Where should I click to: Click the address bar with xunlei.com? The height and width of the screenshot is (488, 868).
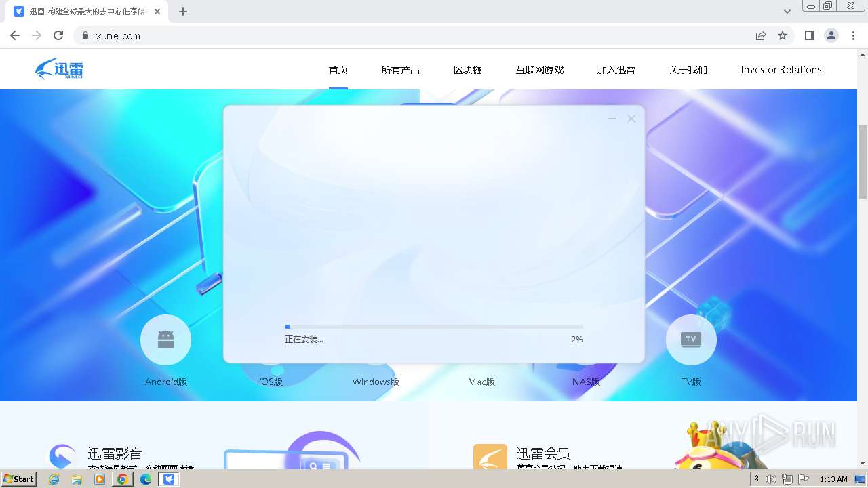434,36
